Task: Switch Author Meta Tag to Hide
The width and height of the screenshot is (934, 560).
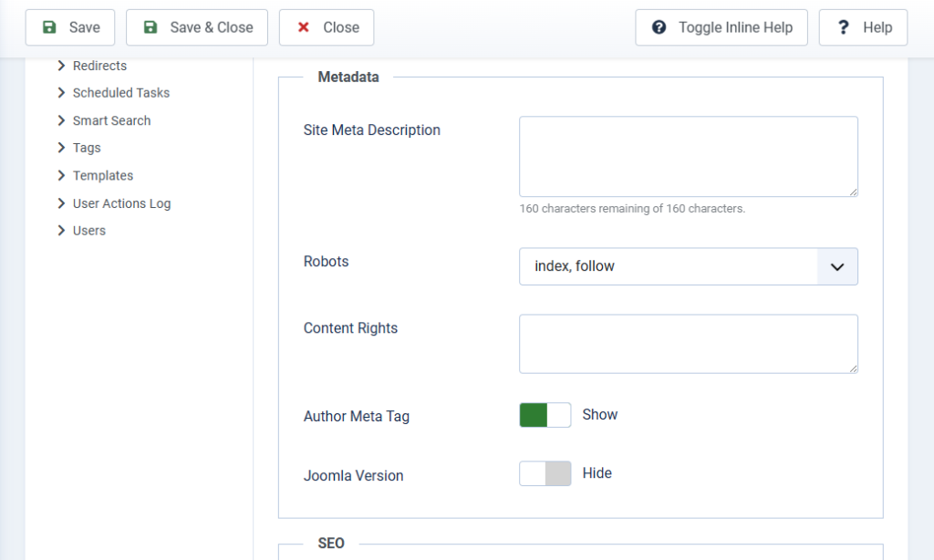Action: 545,415
